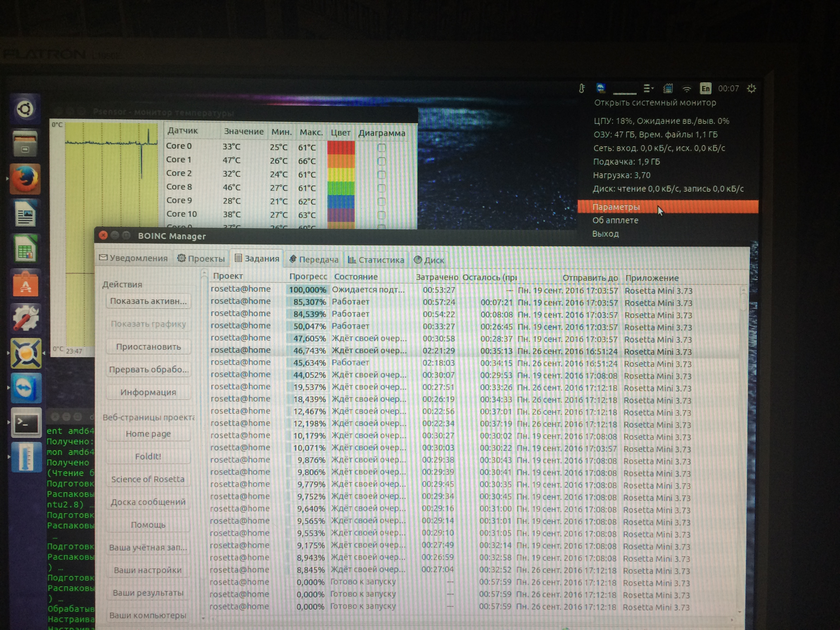Switch to the Проекты tab
This screenshot has height=630, width=840.
201,259
